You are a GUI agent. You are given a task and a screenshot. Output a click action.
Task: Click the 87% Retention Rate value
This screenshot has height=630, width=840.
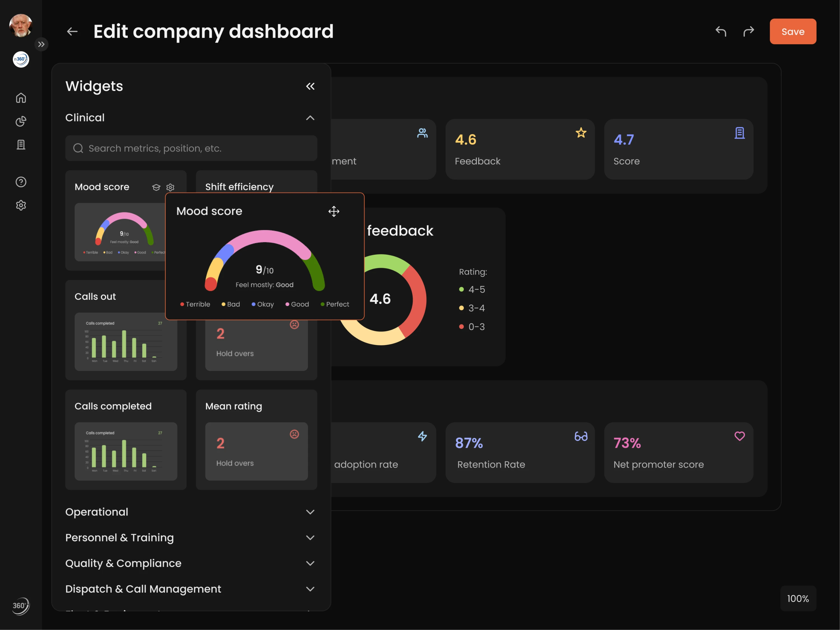[469, 443]
